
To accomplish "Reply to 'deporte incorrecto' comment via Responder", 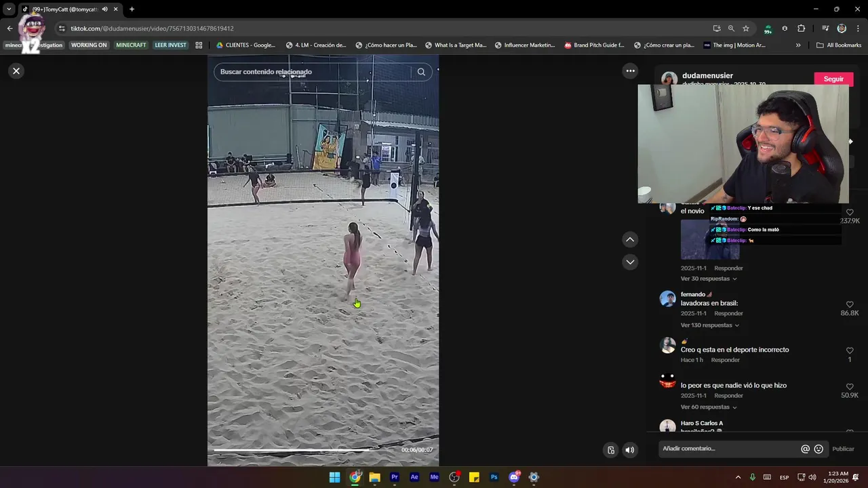I will tap(725, 360).
